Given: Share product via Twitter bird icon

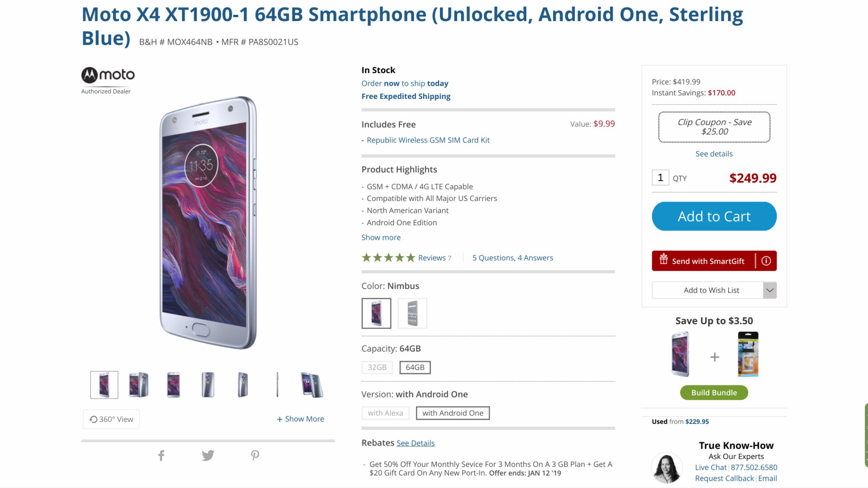Looking at the screenshot, I should [208, 455].
